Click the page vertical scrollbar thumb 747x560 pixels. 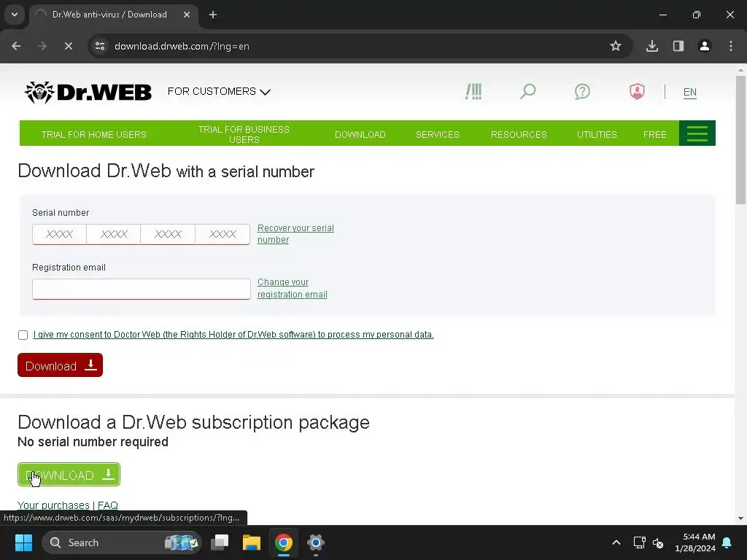[x=740, y=139]
